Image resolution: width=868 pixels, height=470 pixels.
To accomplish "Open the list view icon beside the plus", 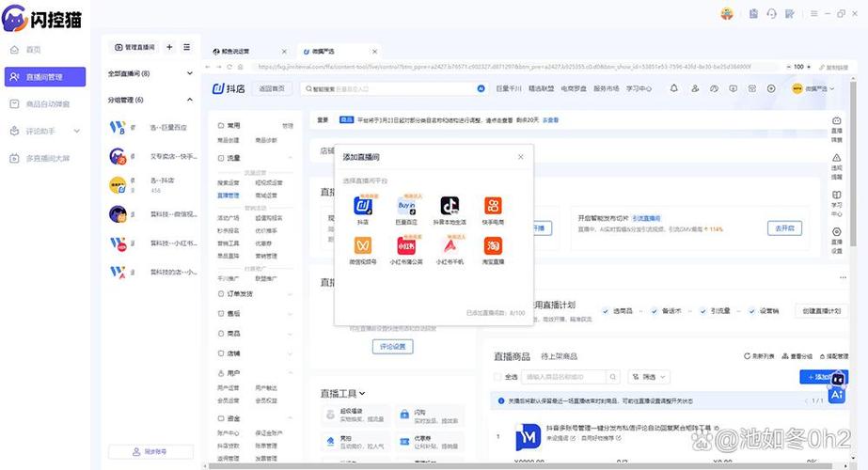I will click(x=186, y=47).
